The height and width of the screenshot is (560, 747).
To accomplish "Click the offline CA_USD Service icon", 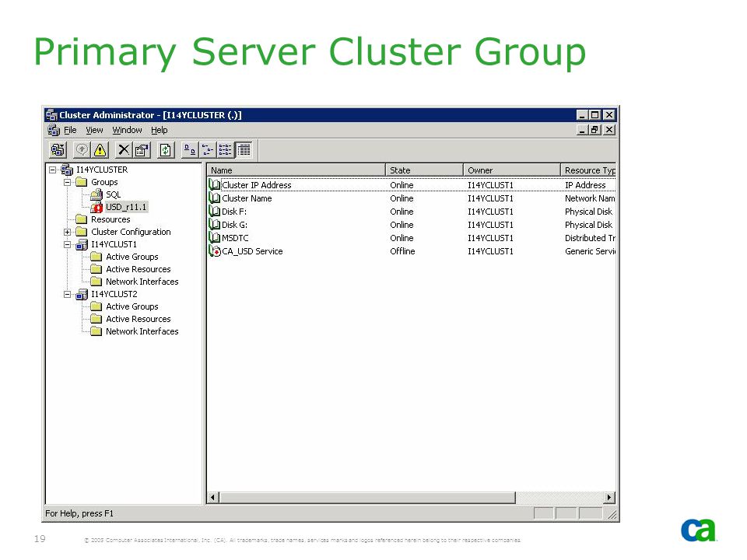I will tap(215, 251).
